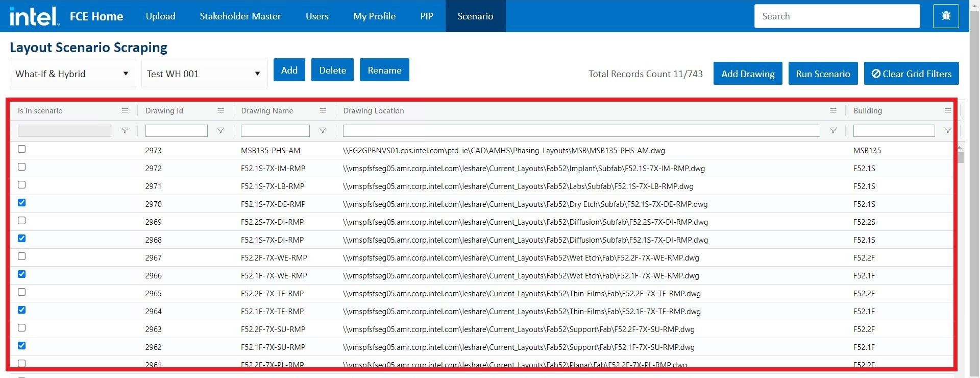This screenshot has height=378, width=980.
Task: Open the Test WH 001 scenario dropdown
Action: pyautogui.click(x=204, y=74)
